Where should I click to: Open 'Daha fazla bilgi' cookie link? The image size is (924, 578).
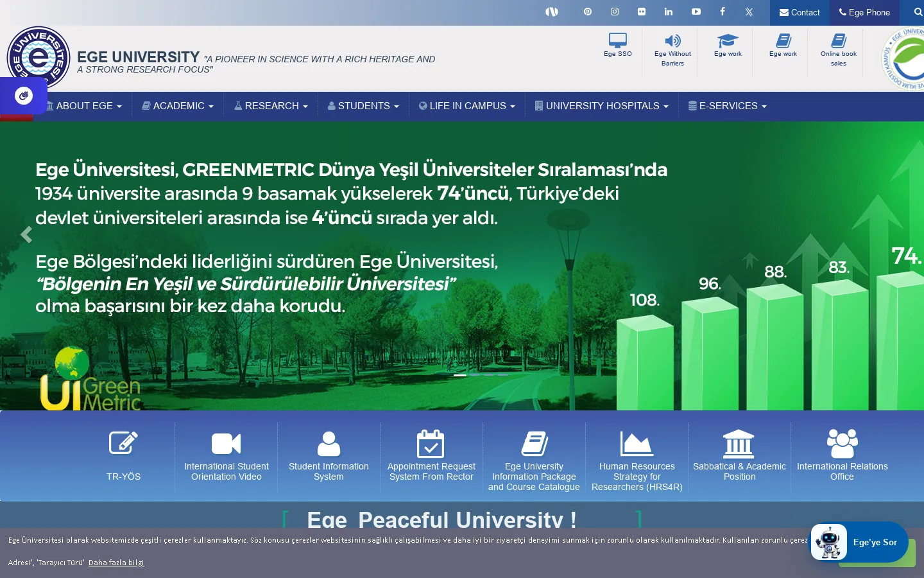click(116, 563)
